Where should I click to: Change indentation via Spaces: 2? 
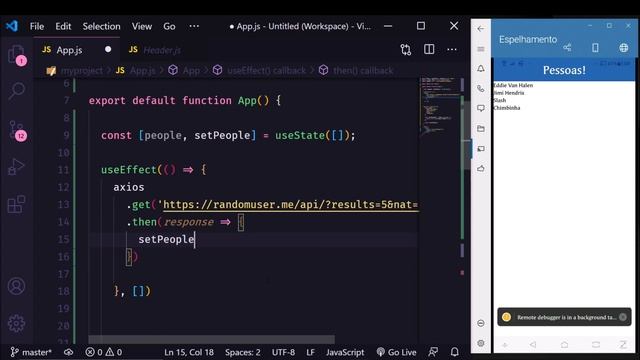(x=242, y=352)
